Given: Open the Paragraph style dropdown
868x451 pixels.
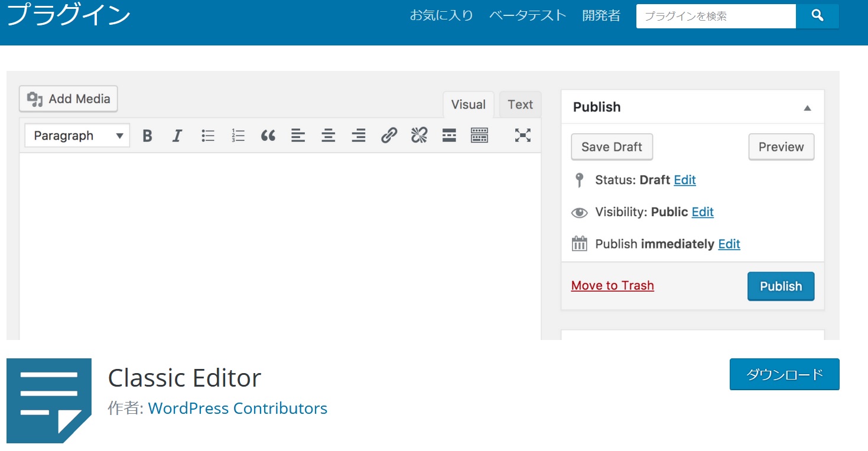Looking at the screenshot, I should pyautogui.click(x=76, y=135).
